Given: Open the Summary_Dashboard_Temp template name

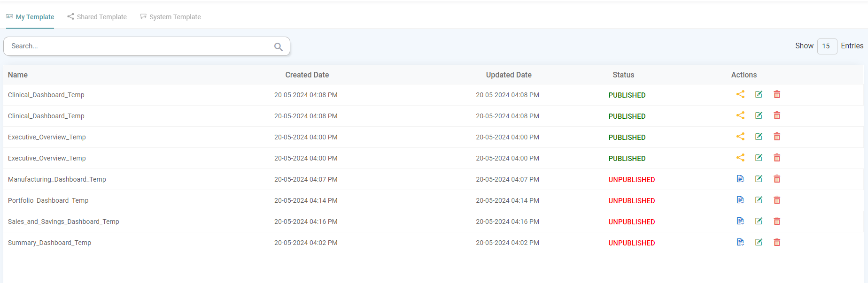Looking at the screenshot, I should [x=49, y=243].
